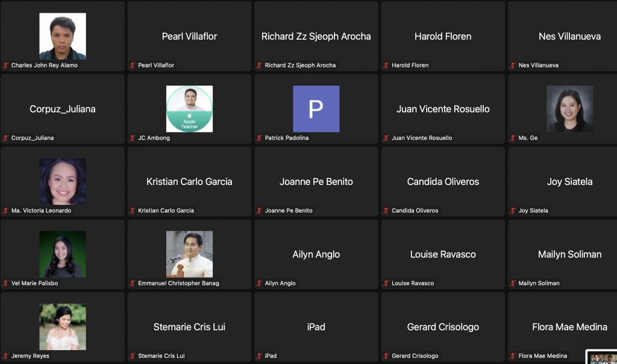Image resolution: width=617 pixels, height=364 pixels.
Task: Click the Stemarie Cris Lui name label
Action: pos(161,356)
